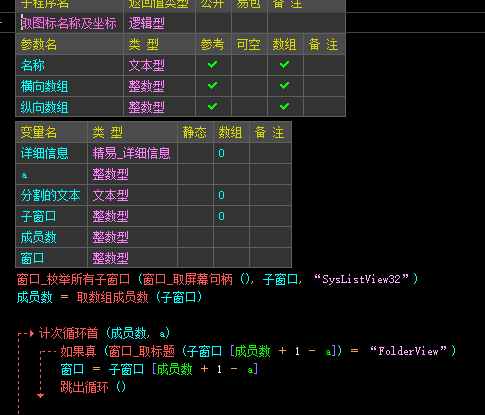Click 静态 column header
Screen dimensions: 485x415
coord(195,132)
